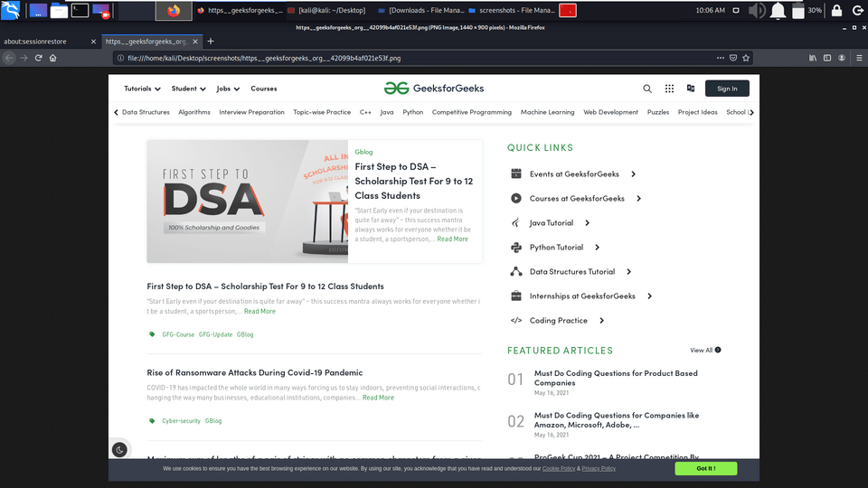Screen dimensions: 868x488
Task: Close the about:sessionrestore tab
Action: coord(93,42)
